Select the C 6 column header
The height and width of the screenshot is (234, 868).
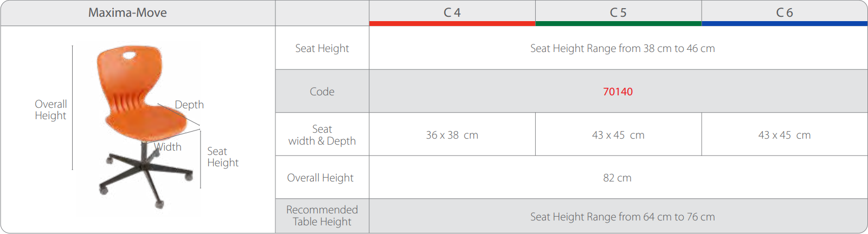coord(785,12)
